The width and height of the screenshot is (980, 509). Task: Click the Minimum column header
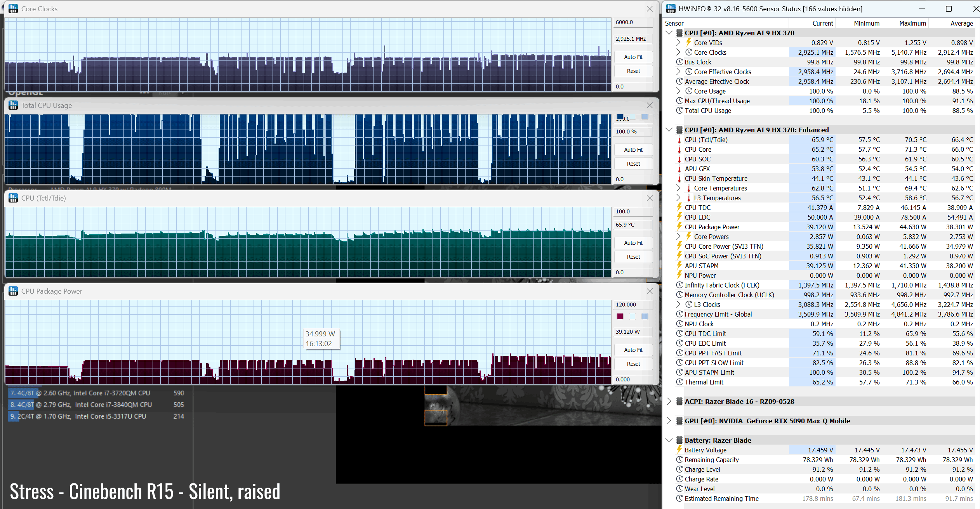point(858,23)
